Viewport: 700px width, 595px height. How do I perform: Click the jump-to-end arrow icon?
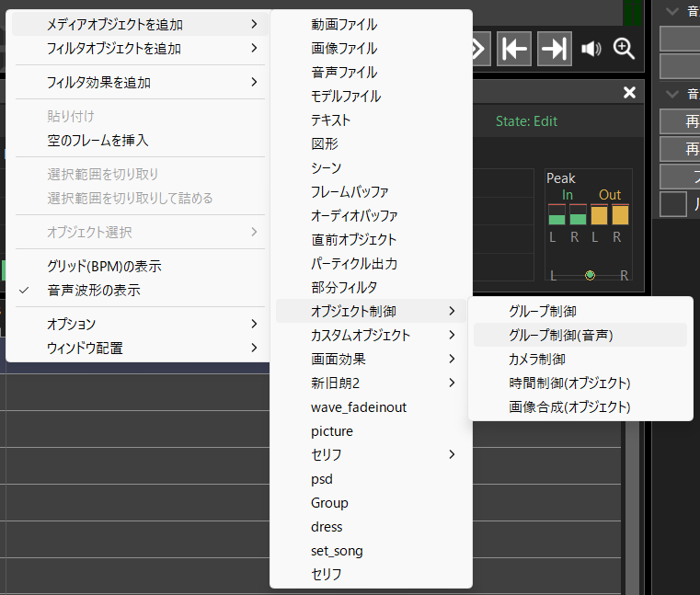(554, 49)
